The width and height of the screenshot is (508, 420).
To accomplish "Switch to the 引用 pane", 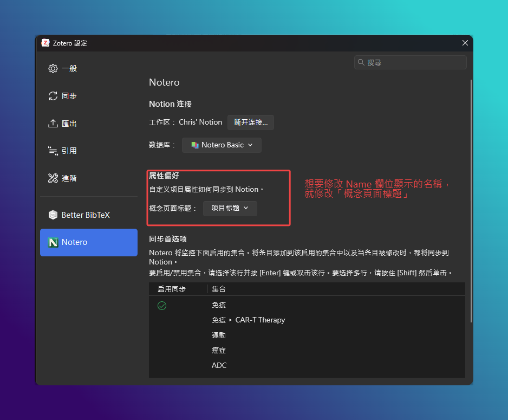I will tap(89, 151).
